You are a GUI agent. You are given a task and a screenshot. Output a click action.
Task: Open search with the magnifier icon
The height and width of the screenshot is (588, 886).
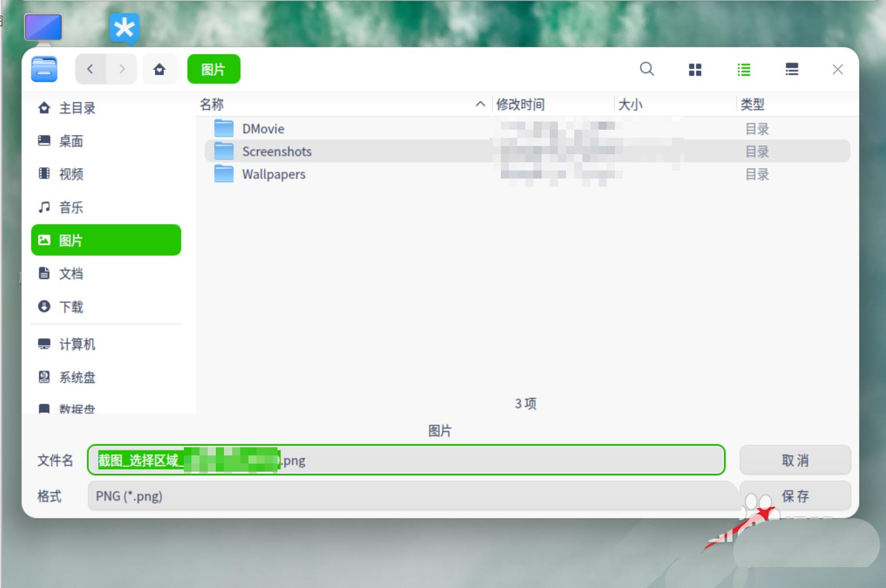646,69
